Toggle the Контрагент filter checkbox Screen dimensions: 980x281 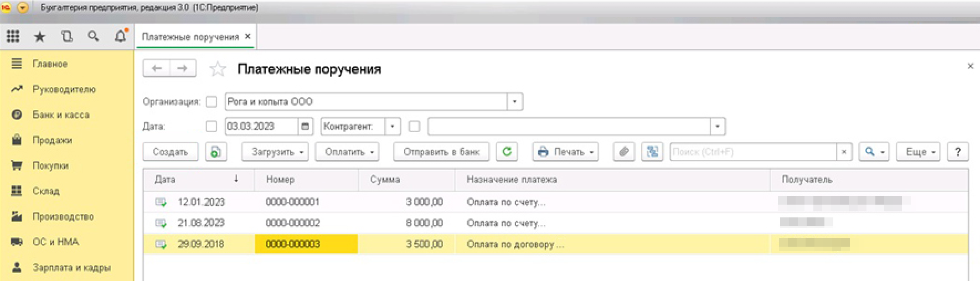(x=414, y=127)
